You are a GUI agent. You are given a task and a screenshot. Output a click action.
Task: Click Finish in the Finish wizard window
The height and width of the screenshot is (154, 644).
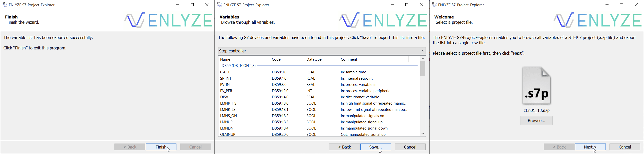(x=161, y=147)
